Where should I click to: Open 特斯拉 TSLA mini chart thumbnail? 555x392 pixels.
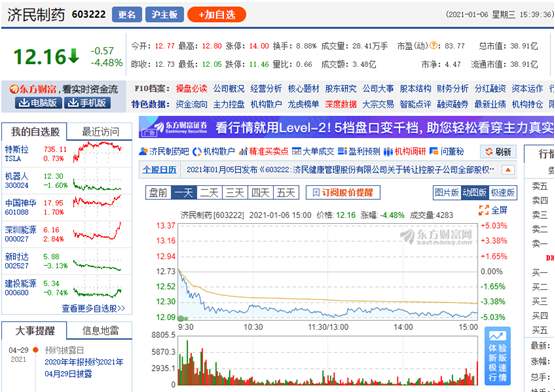pos(97,152)
